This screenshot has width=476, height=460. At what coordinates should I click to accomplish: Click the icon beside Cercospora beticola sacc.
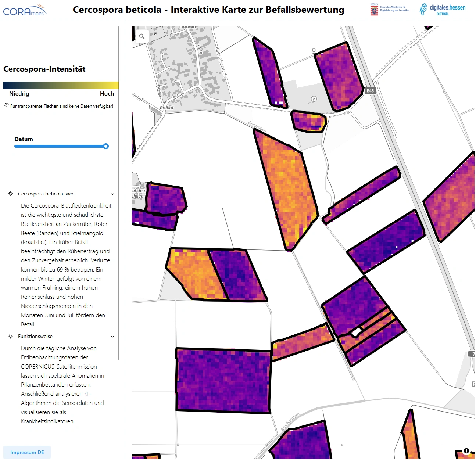11,194
